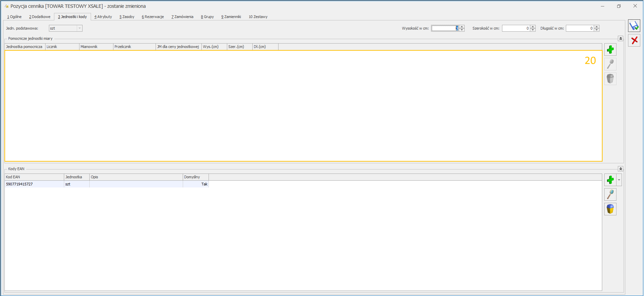Collapse the Kody EAN section
644x296 pixels.
point(620,169)
